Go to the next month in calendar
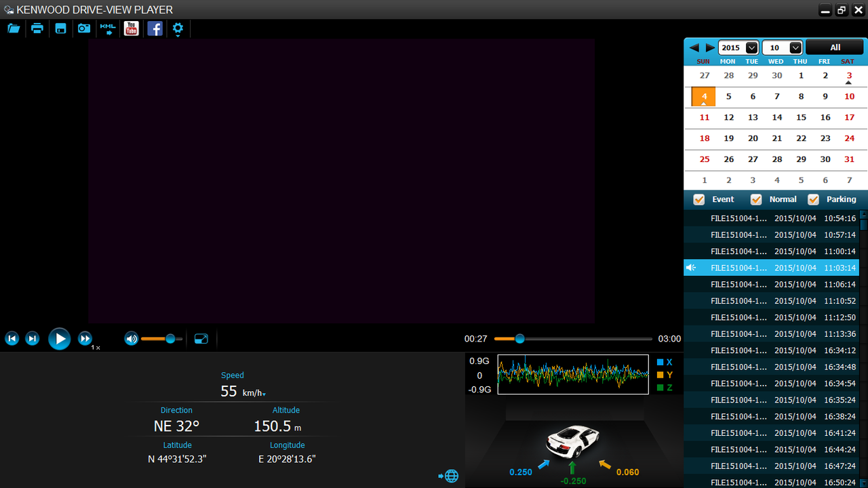 (x=710, y=48)
